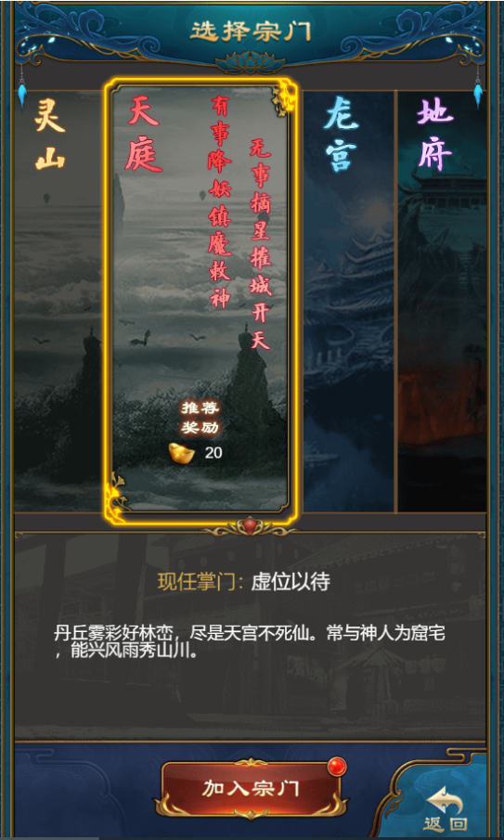Click the golden flourish at 天庭 card's lower-left corner
The width and height of the screenshot is (504, 840).
pyautogui.click(x=116, y=496)
